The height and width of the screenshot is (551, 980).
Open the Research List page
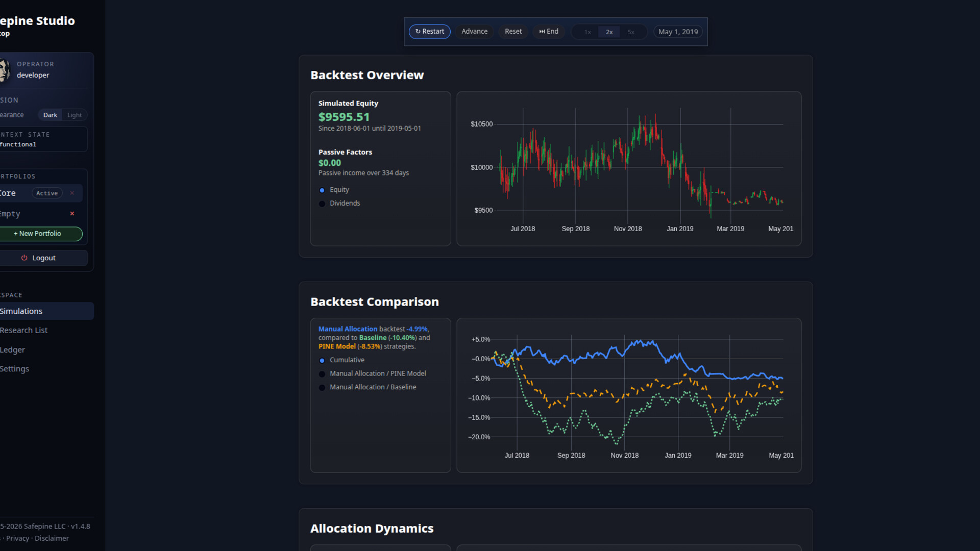(24, 331)
